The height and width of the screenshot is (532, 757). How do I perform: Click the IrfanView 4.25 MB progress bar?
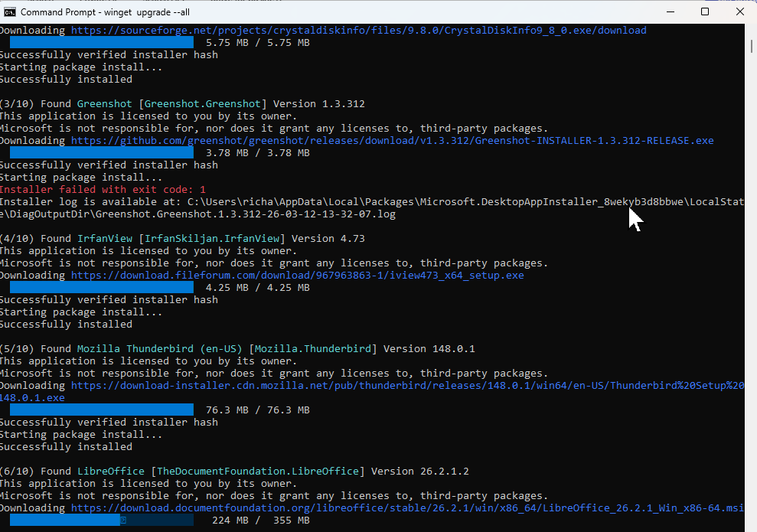point(102,288)
